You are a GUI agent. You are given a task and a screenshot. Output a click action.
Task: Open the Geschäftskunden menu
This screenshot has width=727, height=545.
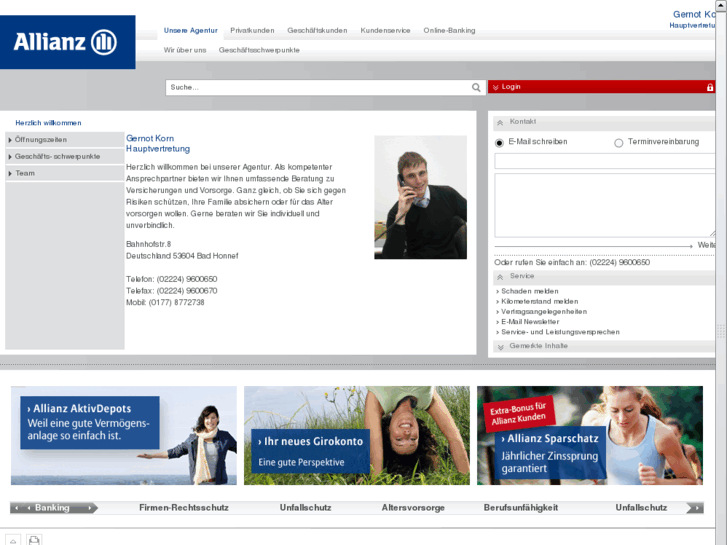click(317, 31)
